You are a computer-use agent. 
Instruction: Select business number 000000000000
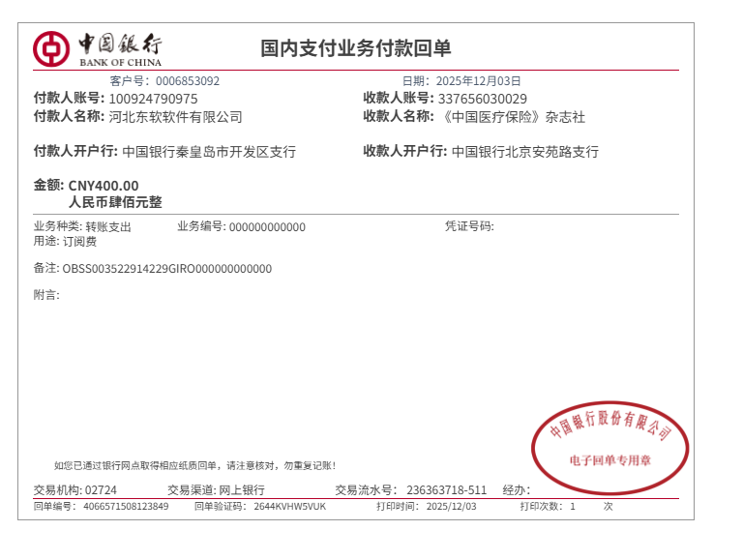click(267, 227)
